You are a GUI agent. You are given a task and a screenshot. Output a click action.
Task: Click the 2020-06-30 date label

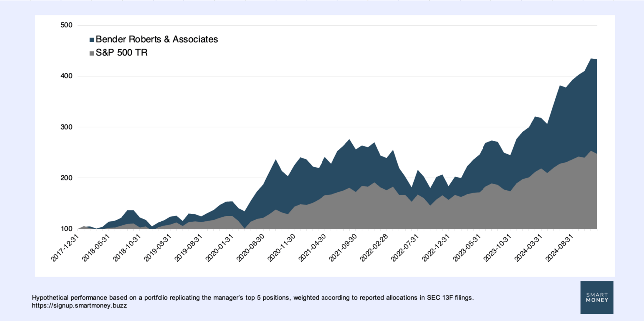point(250,247)
